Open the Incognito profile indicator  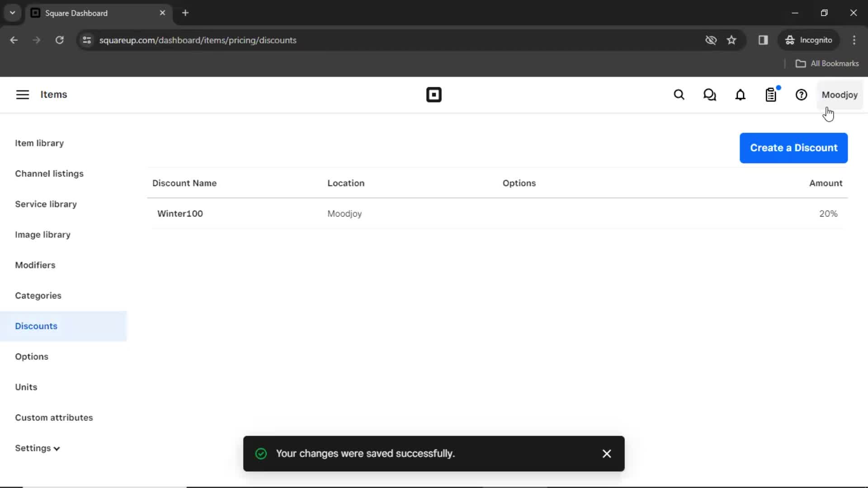(809, 40)
